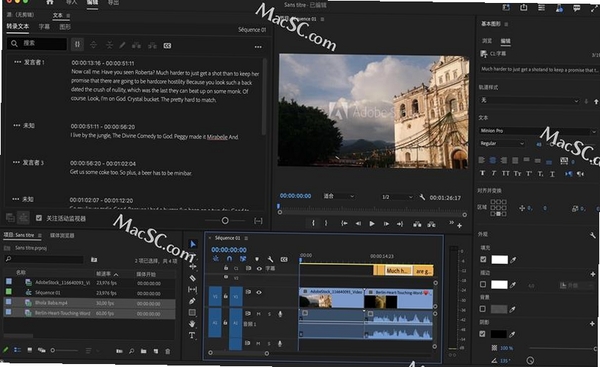
Task: Toggle V1 track eye visibility
Action: click(259, 292)
